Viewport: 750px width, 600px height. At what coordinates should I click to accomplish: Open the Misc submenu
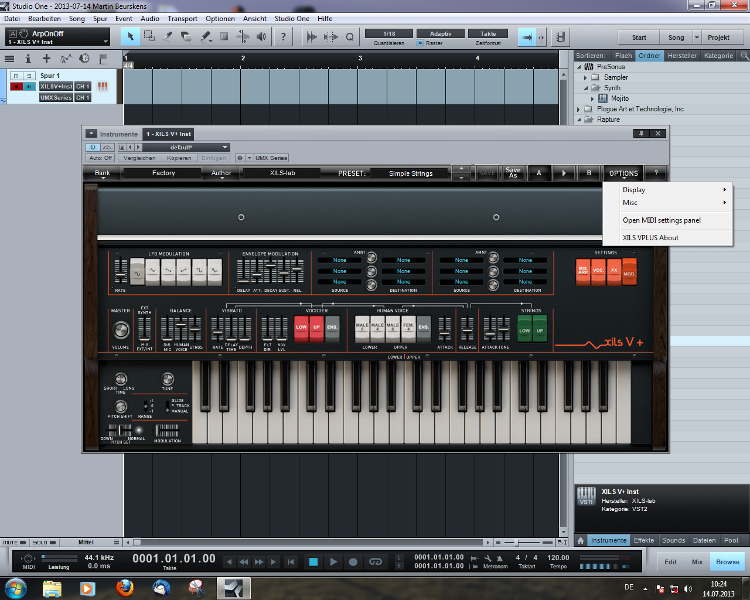[x=668, y=202]
